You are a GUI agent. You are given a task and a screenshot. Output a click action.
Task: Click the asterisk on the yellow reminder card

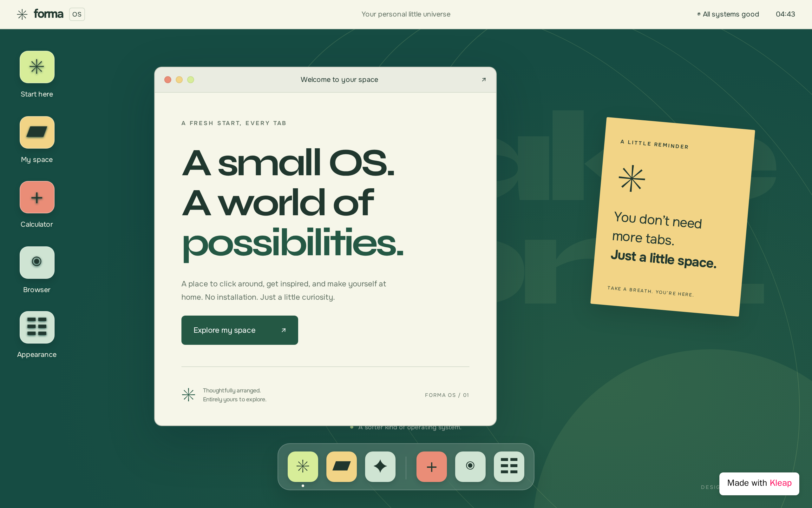[x=632, y=178]
